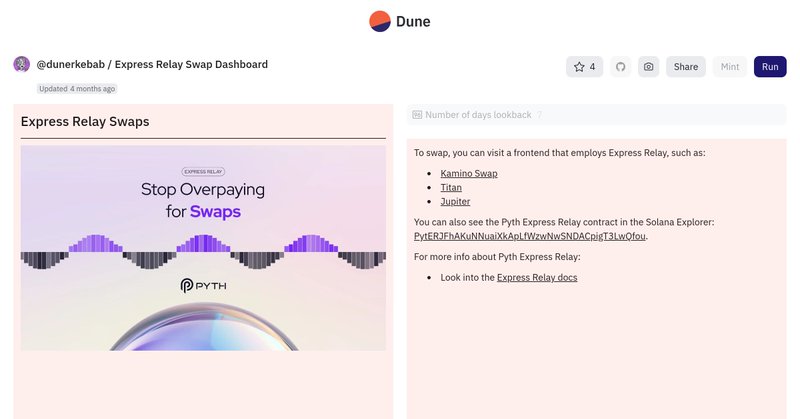
Task: Click the Updated 4 months ago label
Action: pyautogui.click(x=77, y=89)
